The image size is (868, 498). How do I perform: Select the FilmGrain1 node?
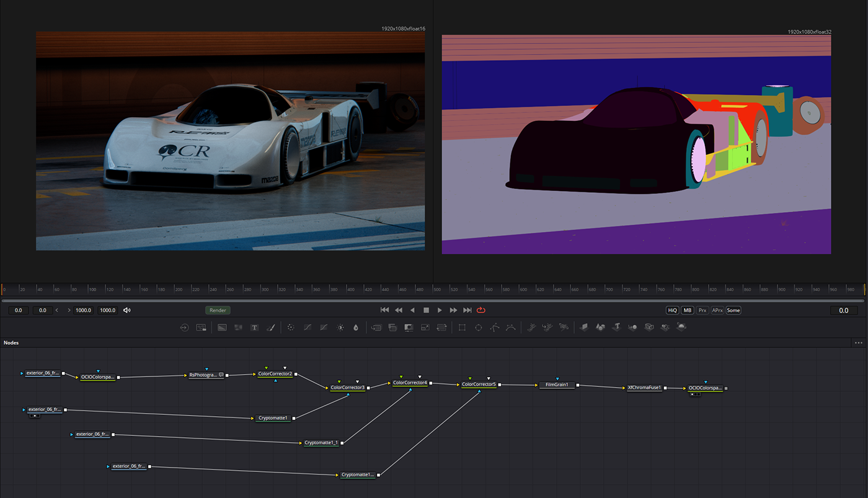pyautogui.click(x=556, y=385)
